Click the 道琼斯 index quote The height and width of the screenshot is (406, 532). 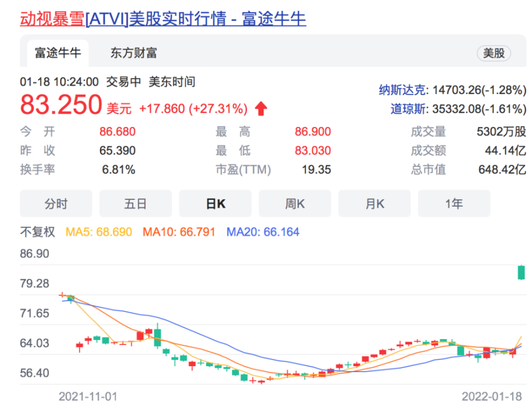point(459,109)
